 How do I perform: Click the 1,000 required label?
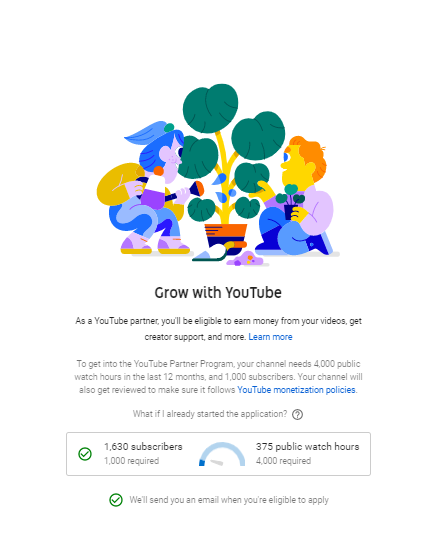click(x=131, y=461)
